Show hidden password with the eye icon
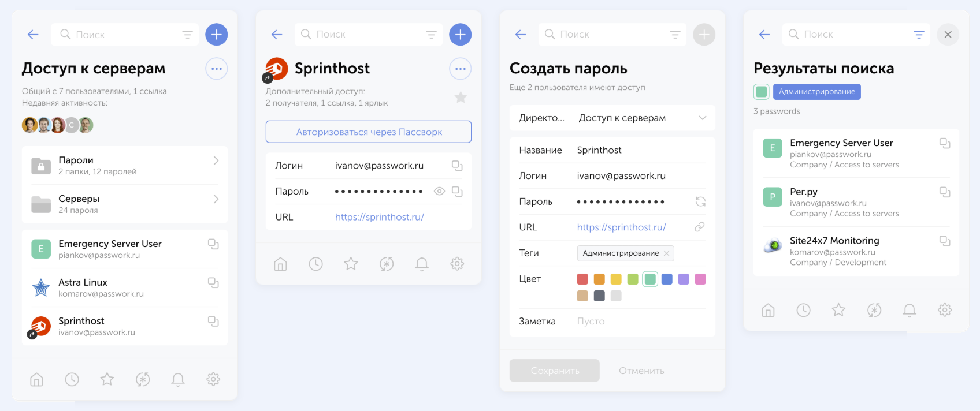The image size is (980, 411). tap(439, 191)
